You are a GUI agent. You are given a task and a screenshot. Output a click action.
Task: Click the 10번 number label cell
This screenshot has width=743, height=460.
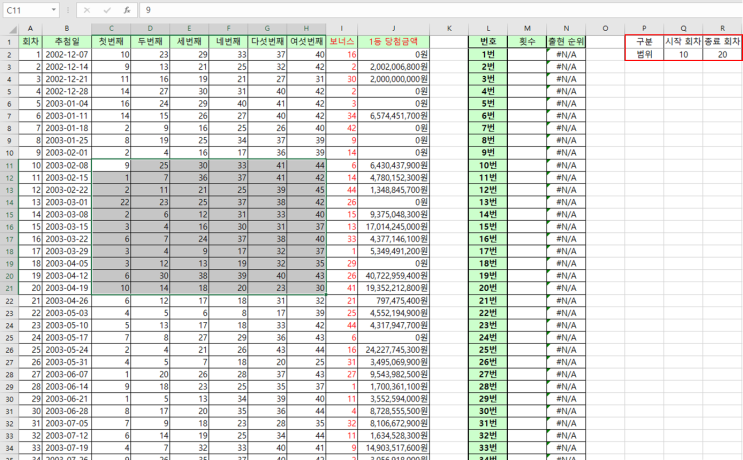pyautogui.click(x=488, y=165)
